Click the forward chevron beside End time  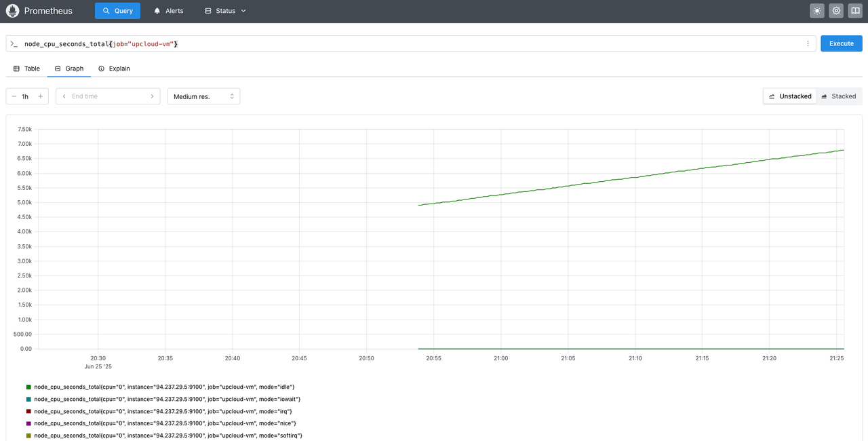pos(153,96)
